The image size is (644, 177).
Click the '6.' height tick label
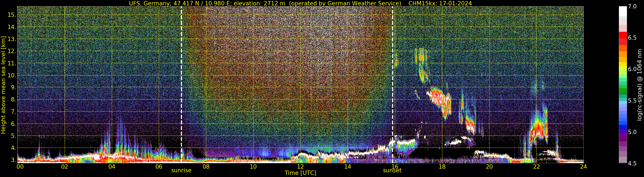[13, 124]
